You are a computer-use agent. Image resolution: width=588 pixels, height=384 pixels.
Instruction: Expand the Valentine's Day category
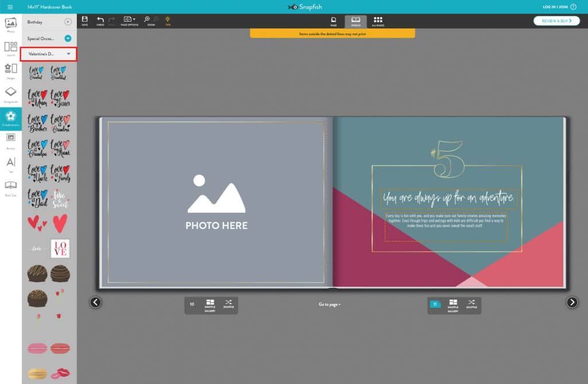click(69, 53)
